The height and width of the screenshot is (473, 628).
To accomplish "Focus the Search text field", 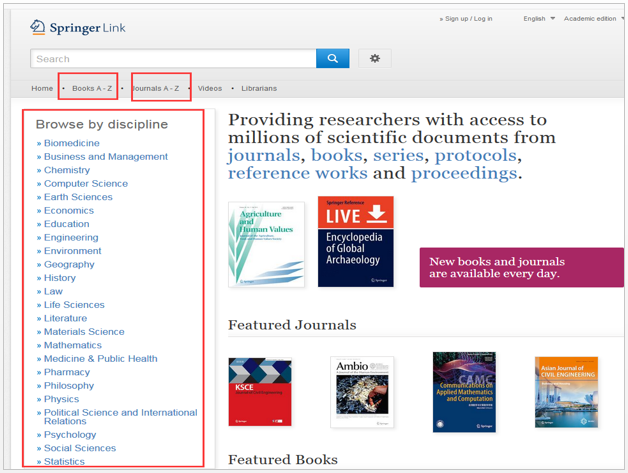I will pyautogui.click(x=173, y=59).
